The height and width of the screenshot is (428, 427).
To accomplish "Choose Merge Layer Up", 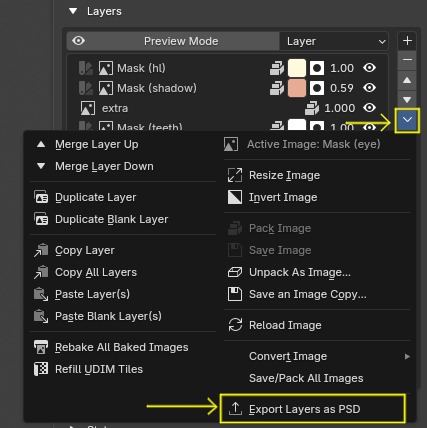I will pos(123,144).
